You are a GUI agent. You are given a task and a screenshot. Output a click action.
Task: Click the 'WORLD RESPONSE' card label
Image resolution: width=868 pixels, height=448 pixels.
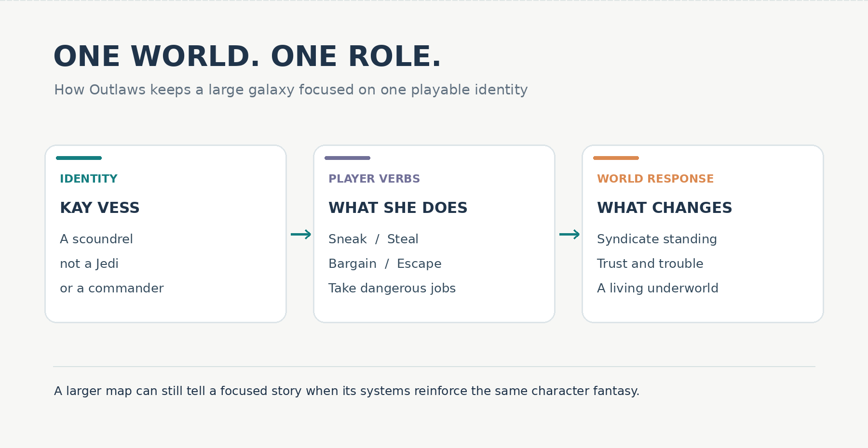(655, 179)
